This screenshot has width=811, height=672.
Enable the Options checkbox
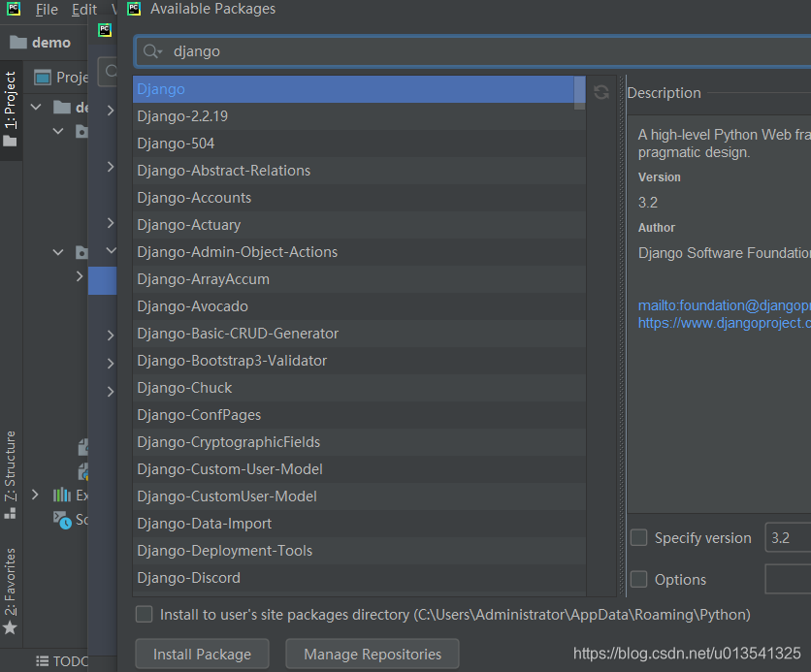(x=638, y=579)
